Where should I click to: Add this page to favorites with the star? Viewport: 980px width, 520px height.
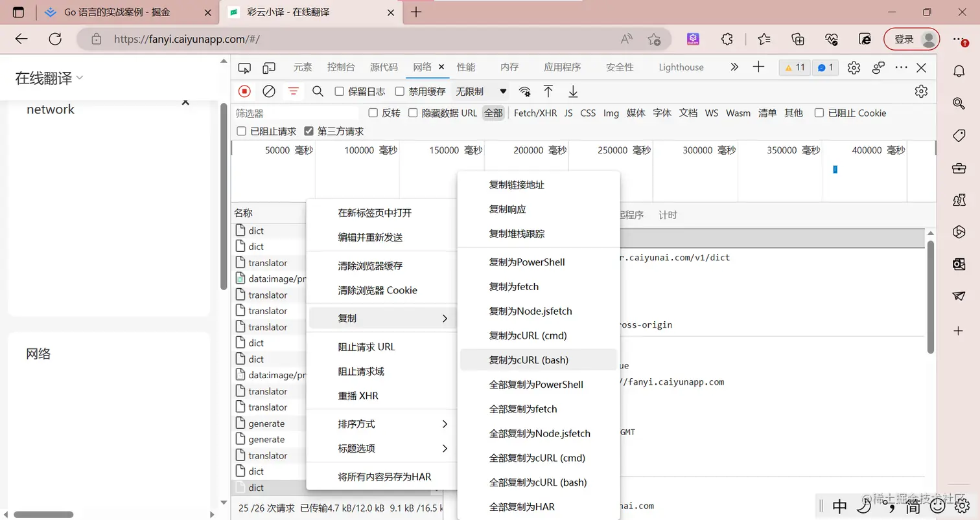pos(654,39)
